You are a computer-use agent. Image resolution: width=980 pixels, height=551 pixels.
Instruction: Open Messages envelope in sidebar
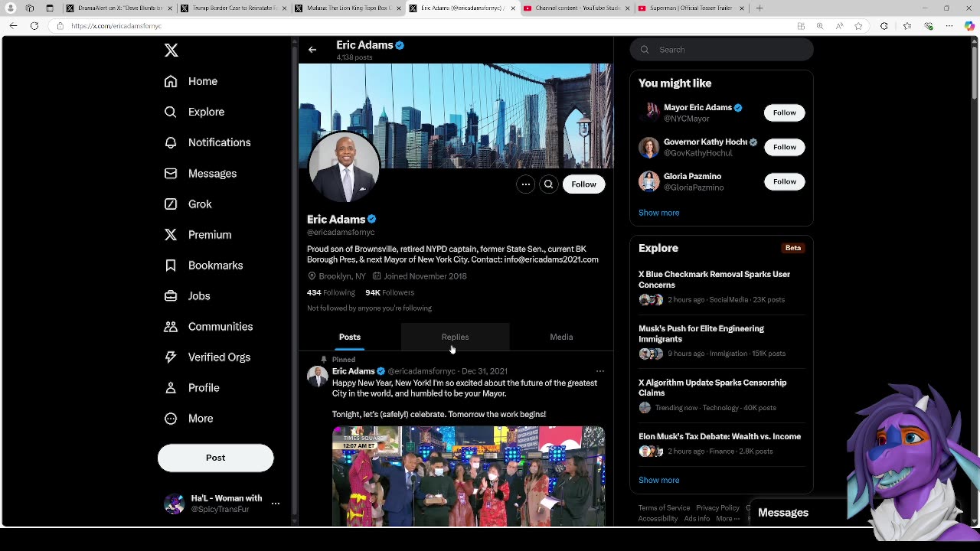(201, 174)
